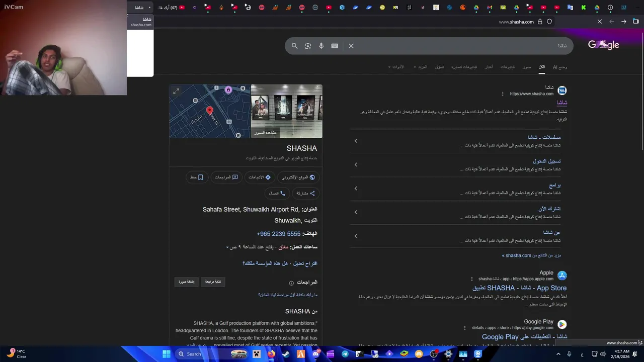
Task: Open Discord from the taskbar
Action: pos(315,354)
